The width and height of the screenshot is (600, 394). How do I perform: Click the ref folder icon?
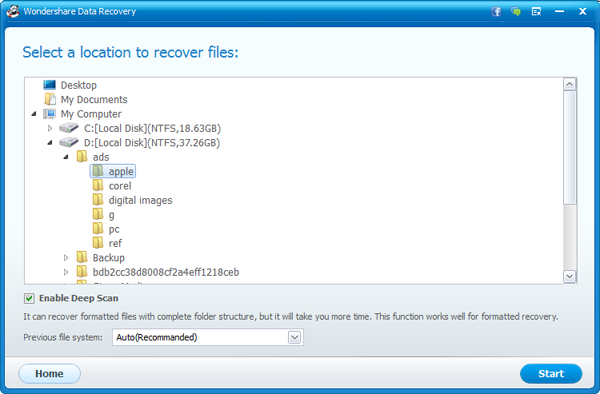click(98, 243)
